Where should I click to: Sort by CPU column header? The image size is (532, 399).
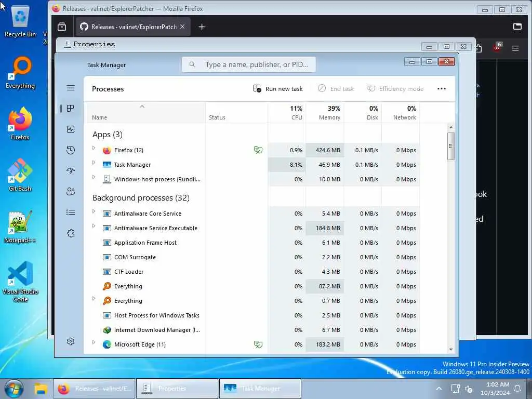[287, 112]
